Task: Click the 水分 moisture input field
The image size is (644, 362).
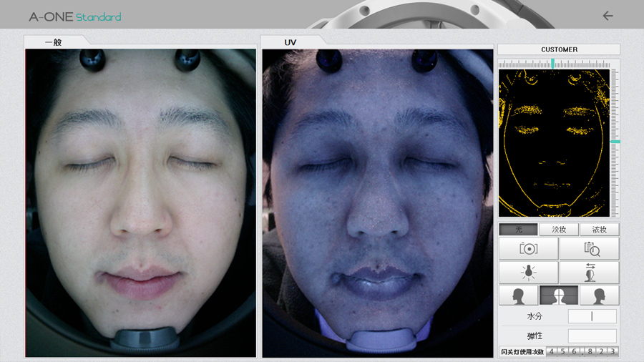Action: tap(592, 316)
